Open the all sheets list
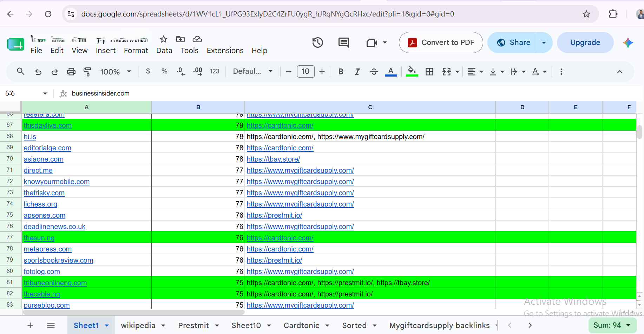 51,326
